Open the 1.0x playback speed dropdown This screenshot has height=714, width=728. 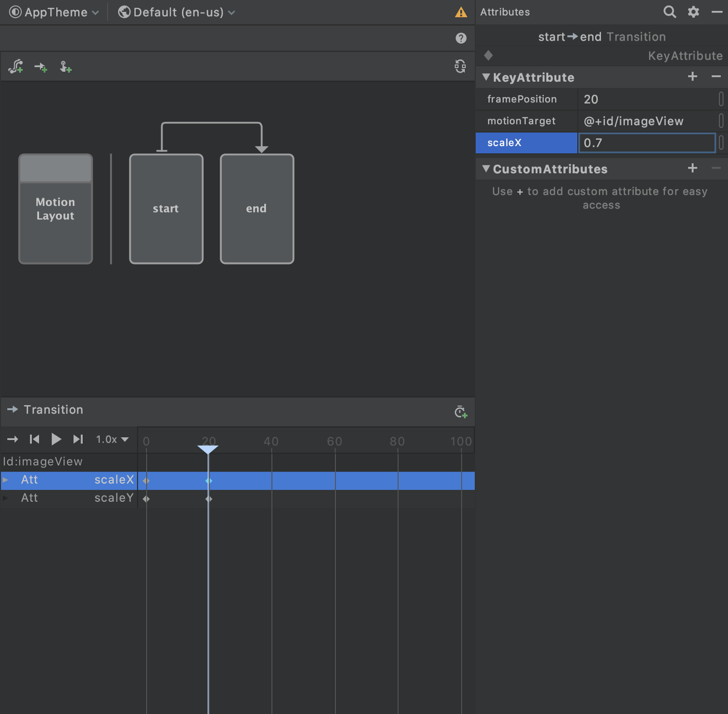click(x=112, y=439)
